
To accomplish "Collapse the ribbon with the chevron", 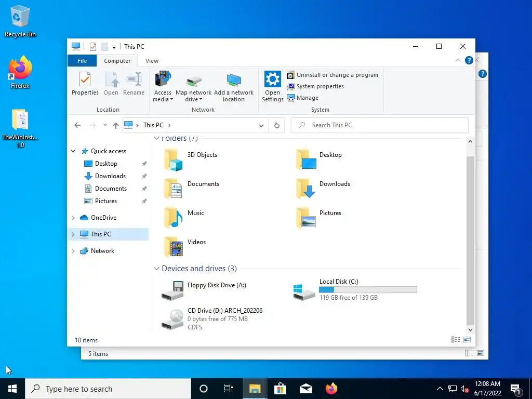I will point(458,60).
